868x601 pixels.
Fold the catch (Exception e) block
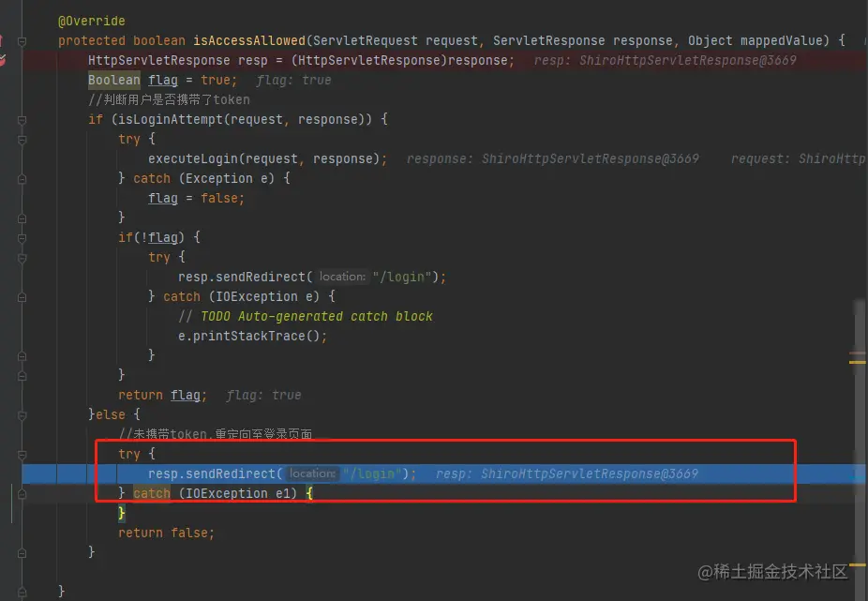[22, 179]
